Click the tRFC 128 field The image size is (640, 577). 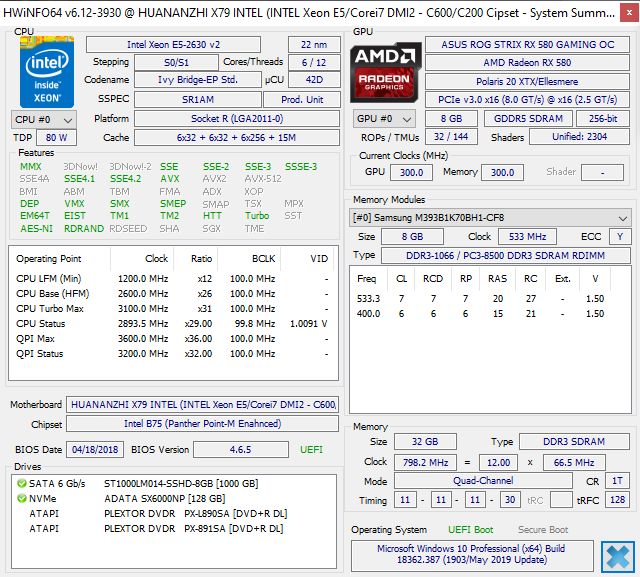617,500
